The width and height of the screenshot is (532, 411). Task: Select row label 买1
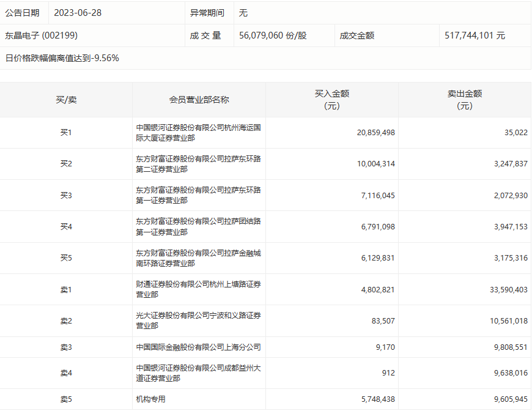66,132
